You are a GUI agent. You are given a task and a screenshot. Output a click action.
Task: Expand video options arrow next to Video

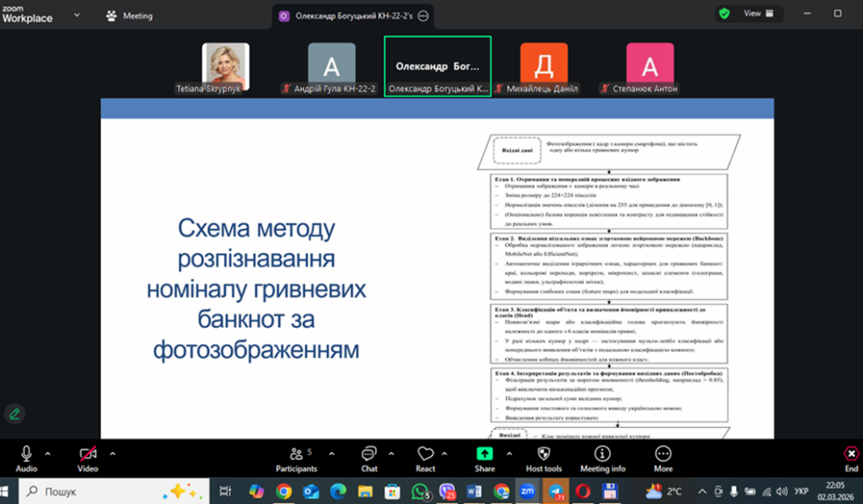(113, 453)
